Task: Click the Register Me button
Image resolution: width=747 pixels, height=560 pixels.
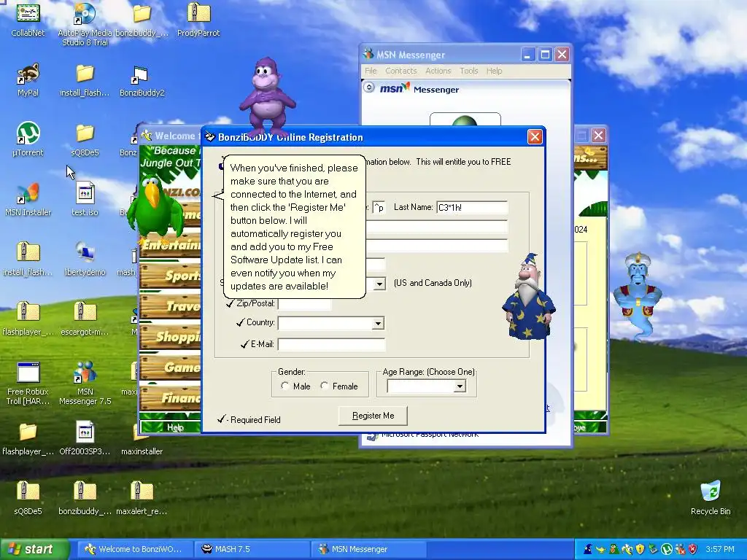Action: (373, 416)
